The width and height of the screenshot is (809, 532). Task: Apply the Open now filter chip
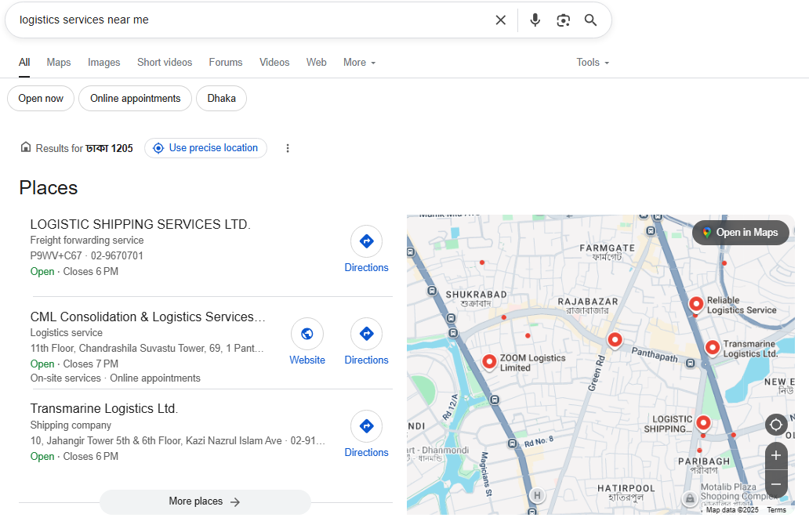pos(41,99)
